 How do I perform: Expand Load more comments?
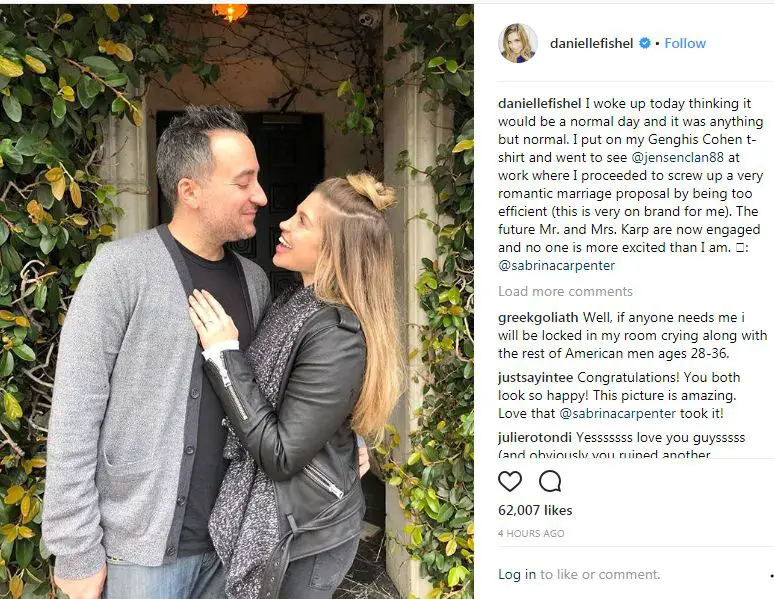tap(565, 291)
